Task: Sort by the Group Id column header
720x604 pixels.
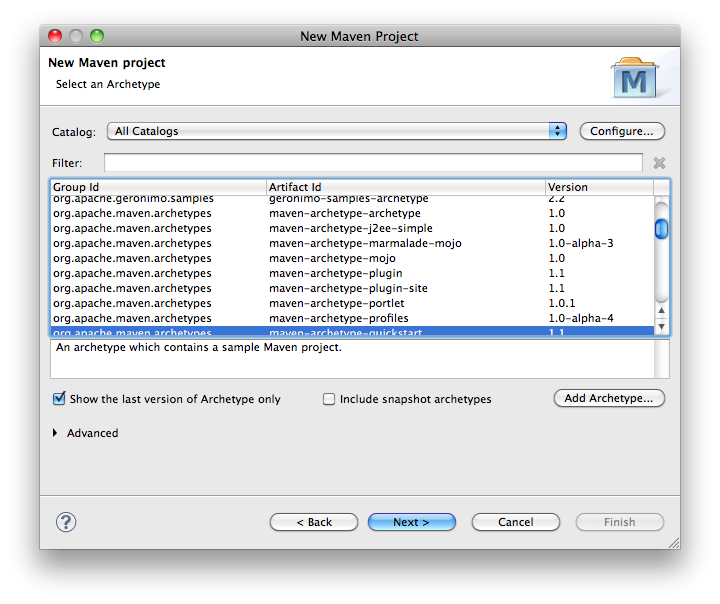Action: click(x=158, y=187)
